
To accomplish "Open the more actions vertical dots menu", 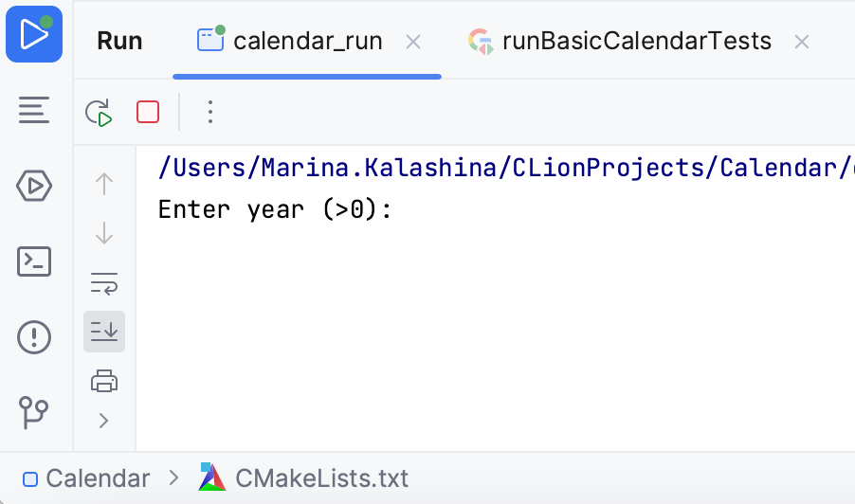I will click(210, 113).
